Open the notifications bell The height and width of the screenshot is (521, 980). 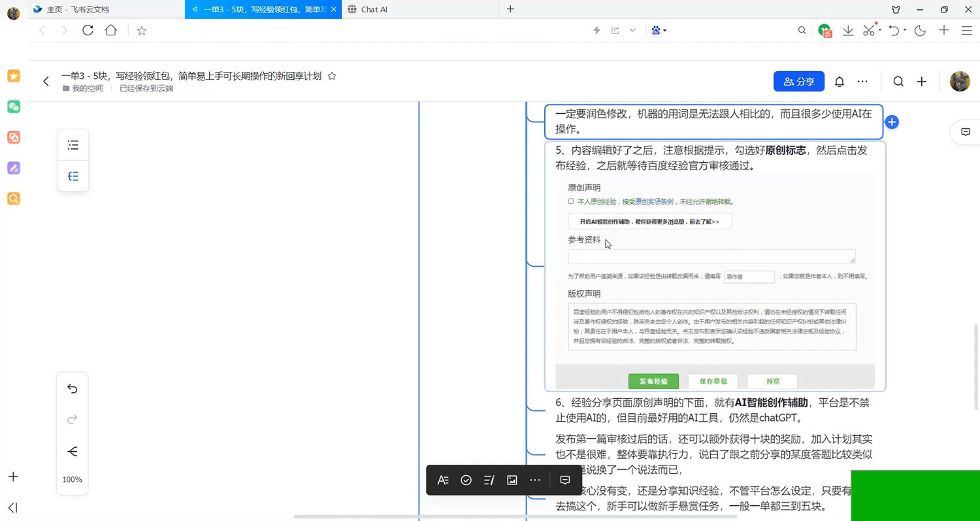[840, 82]
